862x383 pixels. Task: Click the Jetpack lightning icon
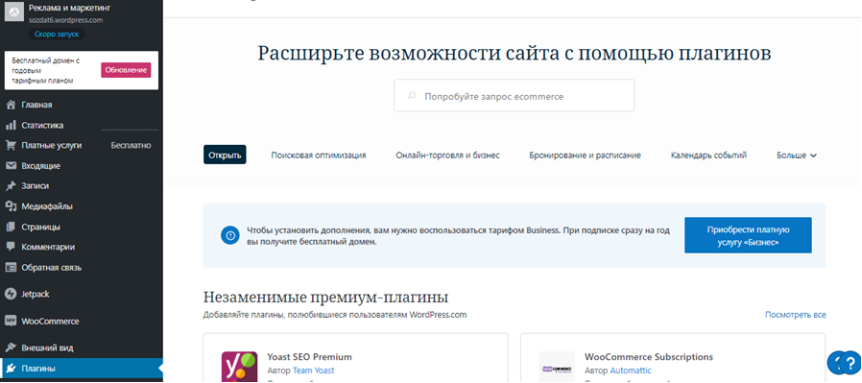(10, 294)
